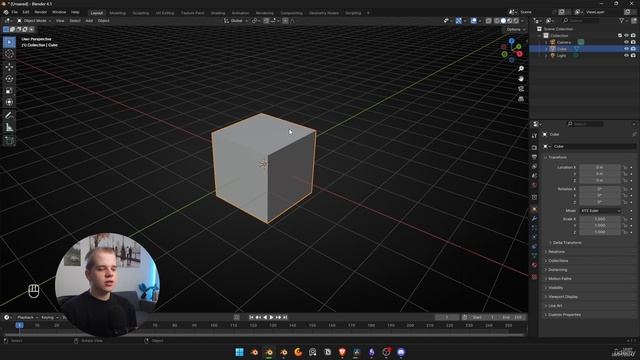Select the Add Cube tool
This screenshot has height=360, width=640.
(9, 141)
